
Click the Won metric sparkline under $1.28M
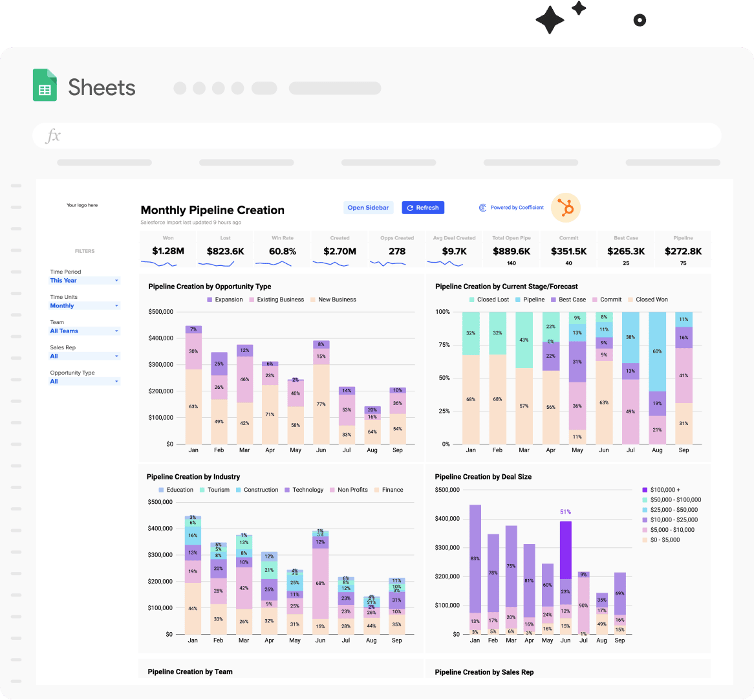tap(159, 264)
